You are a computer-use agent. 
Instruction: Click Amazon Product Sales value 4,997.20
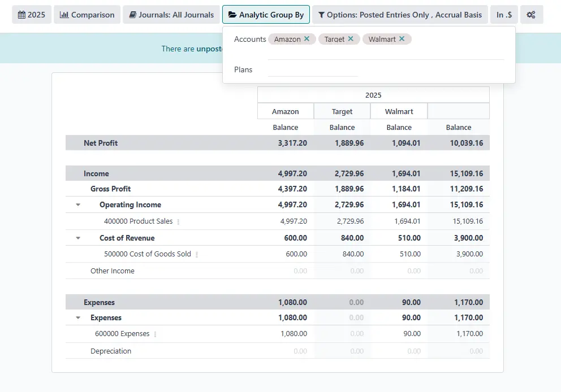pos(294,221)
